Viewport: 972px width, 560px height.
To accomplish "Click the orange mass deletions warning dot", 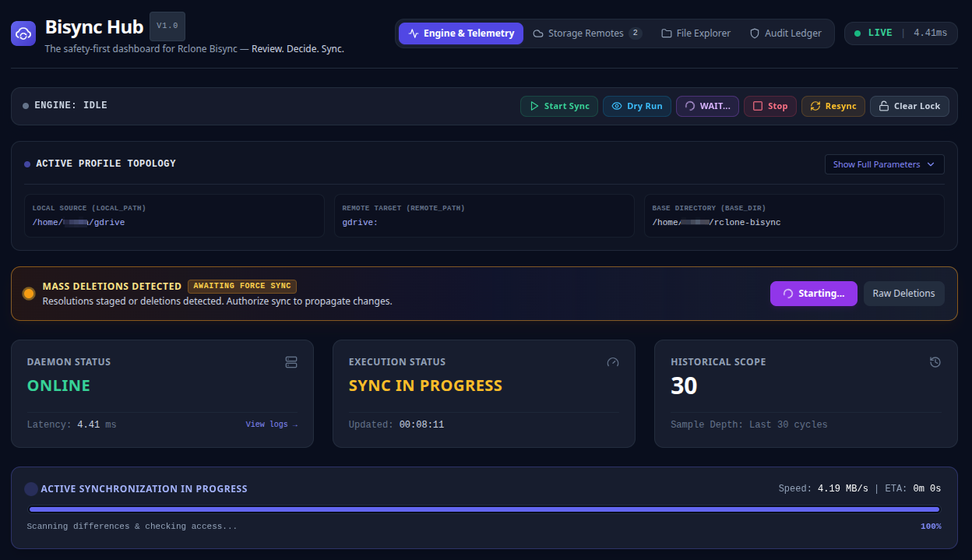I will click(29, 294).
